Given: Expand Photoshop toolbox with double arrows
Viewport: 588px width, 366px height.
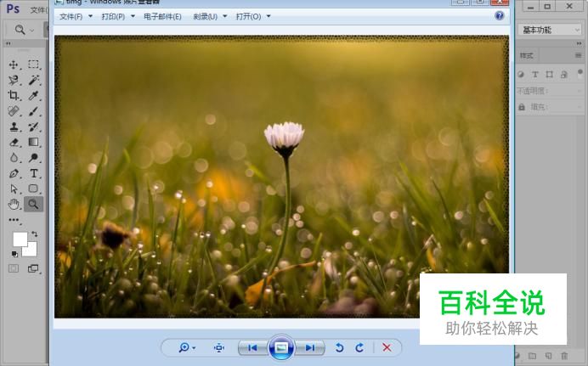Looking at the screenshot, I should [x=8, y=43].
